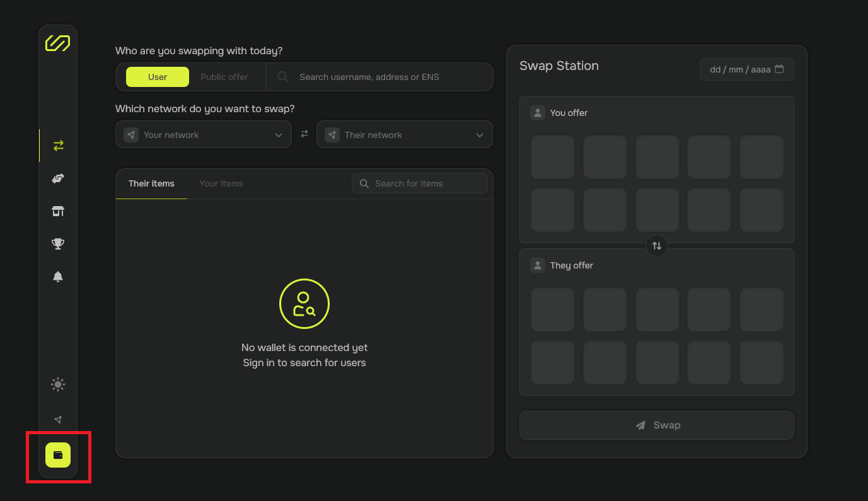This screenshot has height=501, width=868.
Task: Switch to Their items tab
Action: [x=151, y=183]
